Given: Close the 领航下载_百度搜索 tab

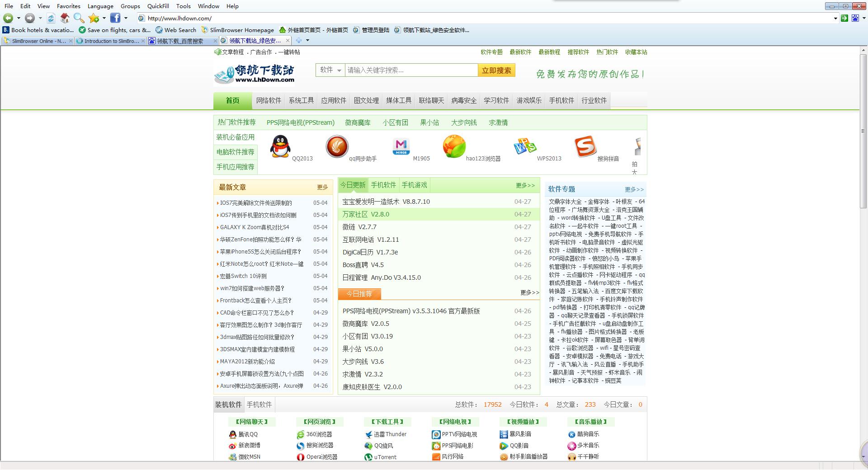Looking at the screenshot, I should (216, 41).
